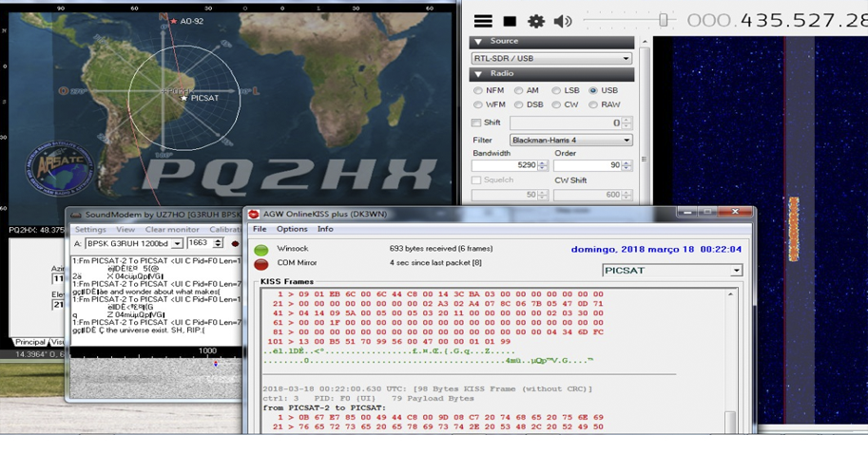Collapse the Radio panel section
868x453 pixels.
coord(478,74)
